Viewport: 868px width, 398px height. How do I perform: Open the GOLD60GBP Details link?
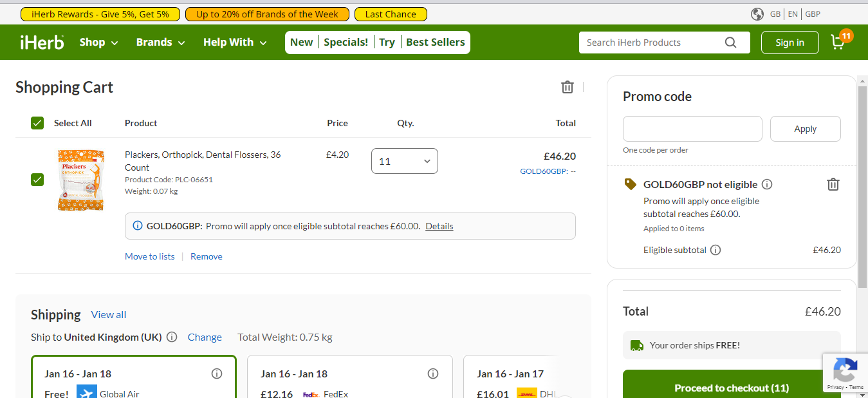point(439,226)
